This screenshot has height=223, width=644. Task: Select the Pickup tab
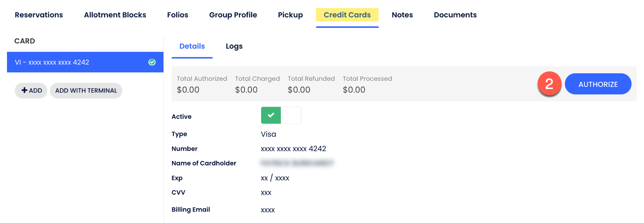290,15
